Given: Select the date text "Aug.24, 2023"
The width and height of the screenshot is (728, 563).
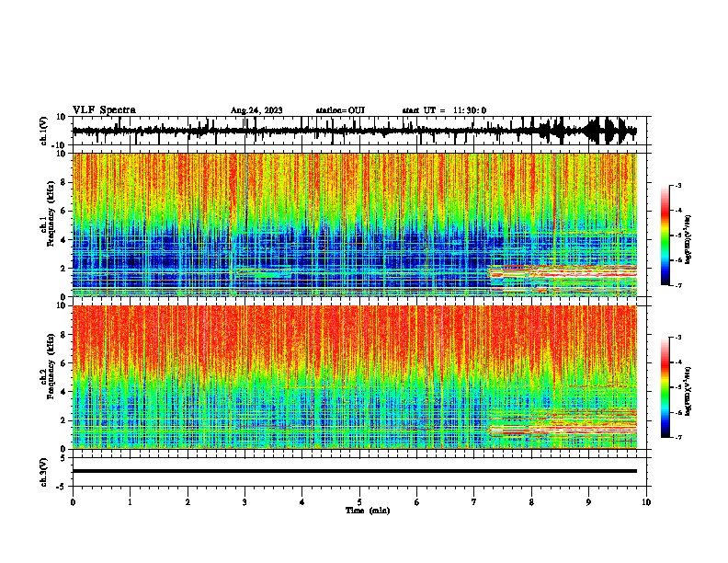Looking at the screenshot, I should pyautogui.click(x=256, y=110).
